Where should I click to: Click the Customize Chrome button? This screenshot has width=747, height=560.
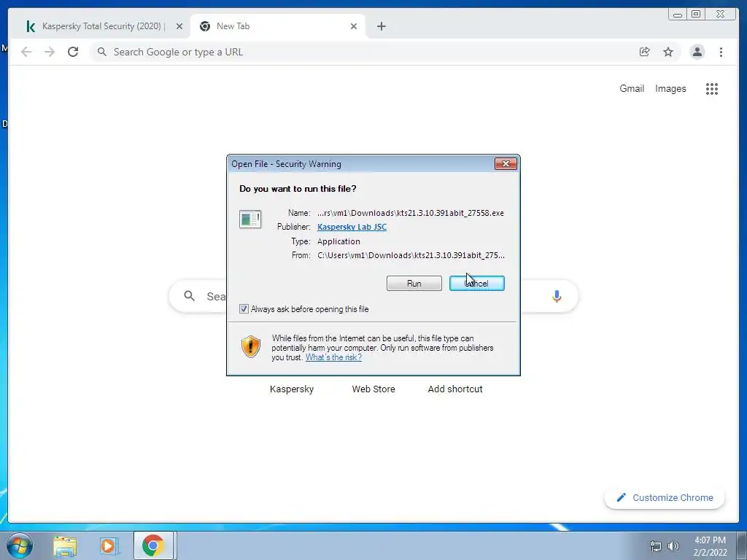coord(665,497)
